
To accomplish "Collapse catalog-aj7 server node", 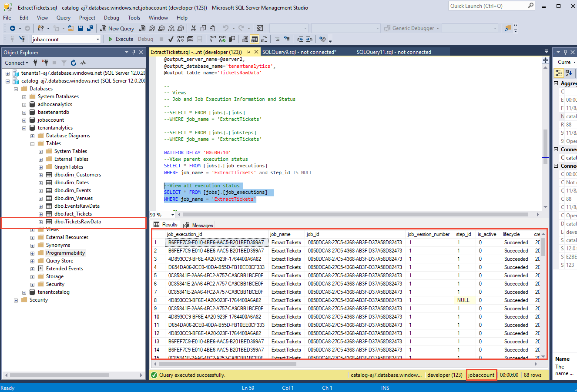I will pyautogui.click(x=7, y=81).
